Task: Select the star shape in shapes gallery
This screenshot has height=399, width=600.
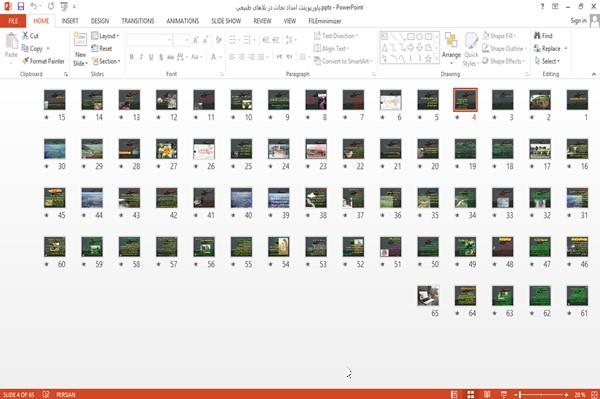Action: (x=428, y=59)
